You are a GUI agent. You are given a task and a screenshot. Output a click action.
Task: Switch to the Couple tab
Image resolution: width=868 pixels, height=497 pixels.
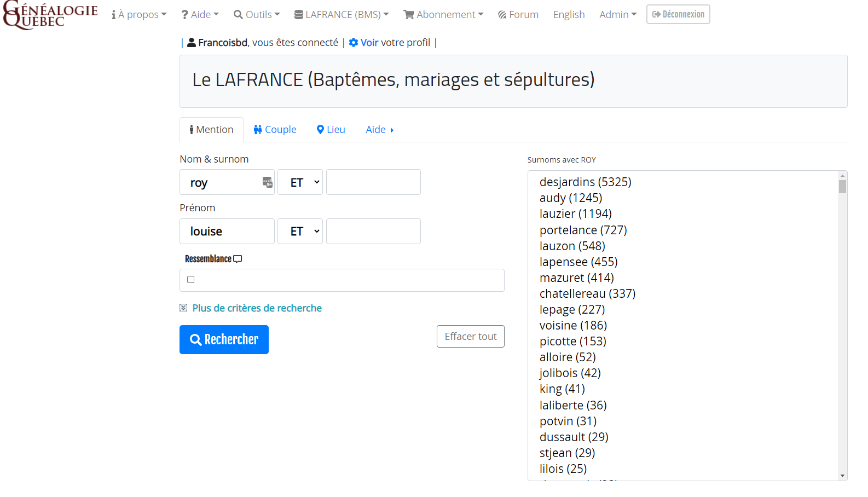click(x=275, y=130)
